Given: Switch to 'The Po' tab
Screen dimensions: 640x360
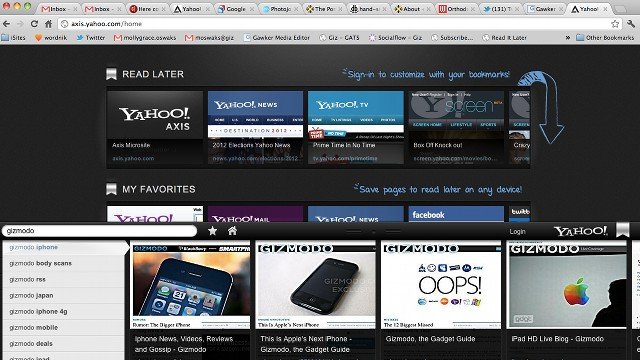Looking at the screenshot, I should coord(323,9).
